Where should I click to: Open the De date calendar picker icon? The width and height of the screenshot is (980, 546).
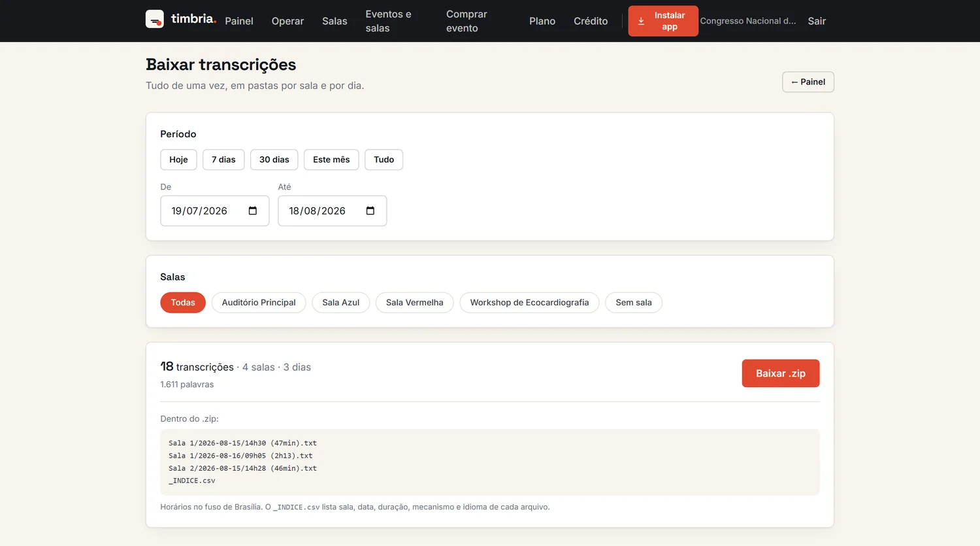[x=253, y=211]
